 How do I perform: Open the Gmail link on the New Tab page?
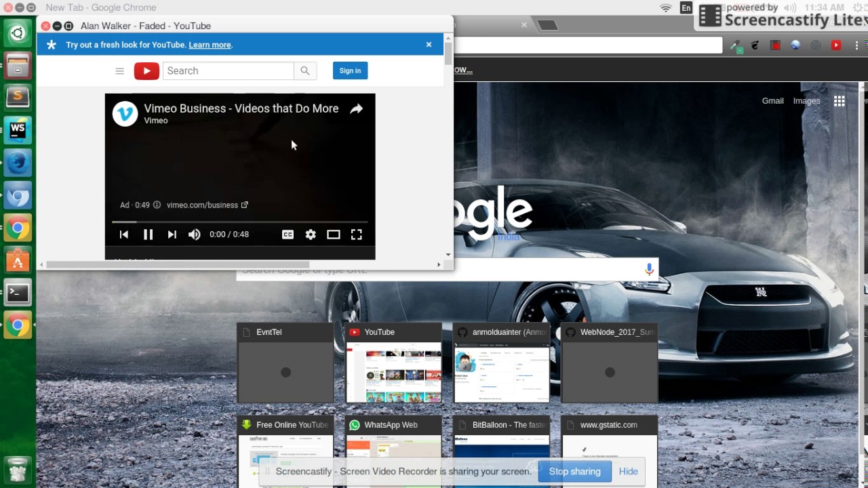click(x=772, y=100)
